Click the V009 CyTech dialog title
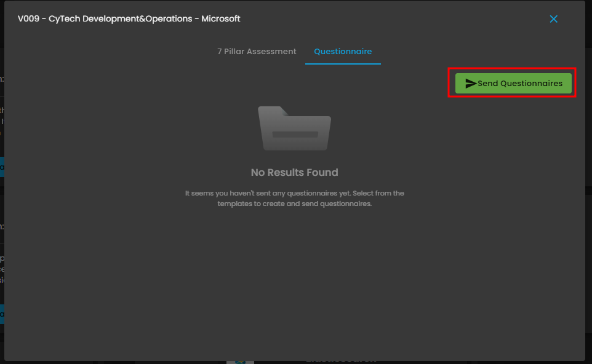The width and height of the screenshot is (592, 364). coord(129,19)
